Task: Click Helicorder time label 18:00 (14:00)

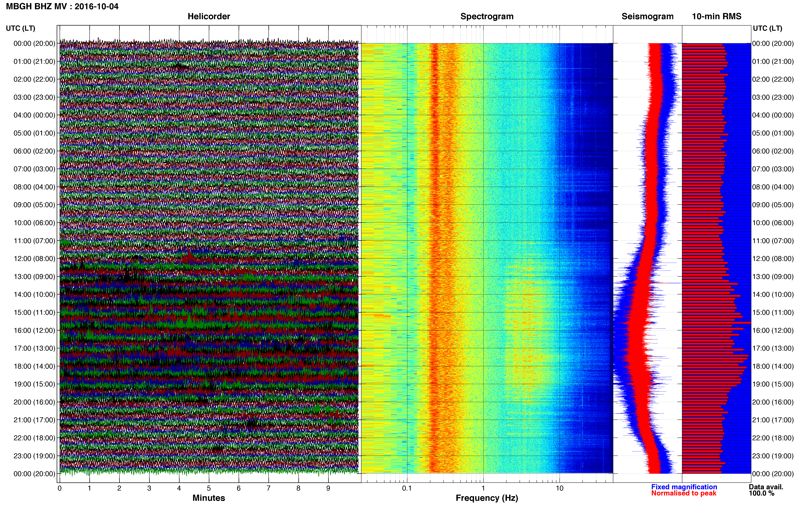Action: 34,366
